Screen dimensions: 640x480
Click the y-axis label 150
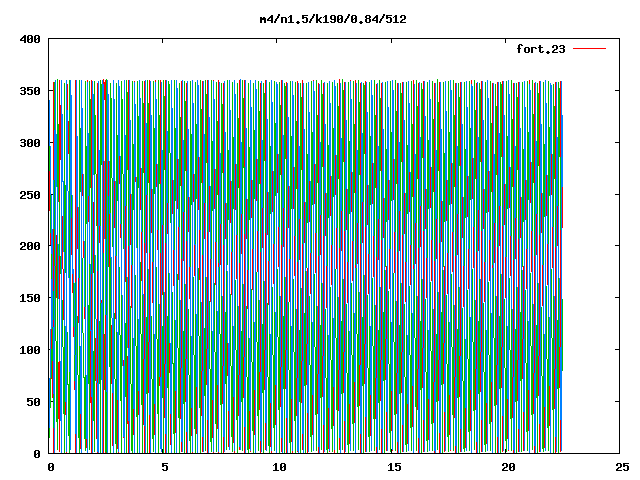coord(30,298)
